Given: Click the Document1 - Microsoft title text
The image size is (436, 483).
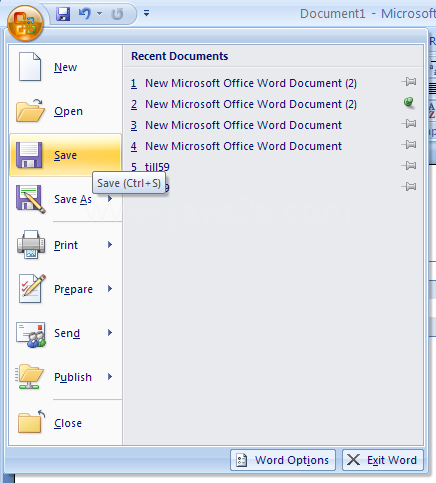Looking at the screenshot, I should click(368, 14).
